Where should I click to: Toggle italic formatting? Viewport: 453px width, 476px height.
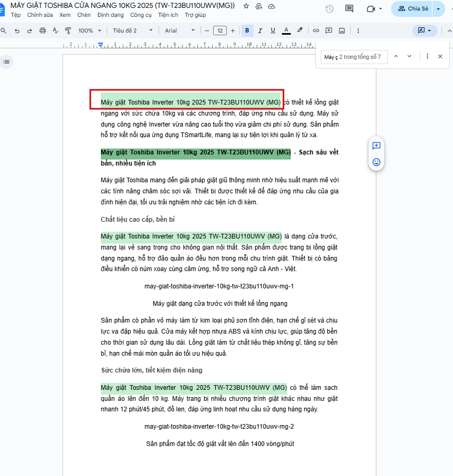pos(260,30)
